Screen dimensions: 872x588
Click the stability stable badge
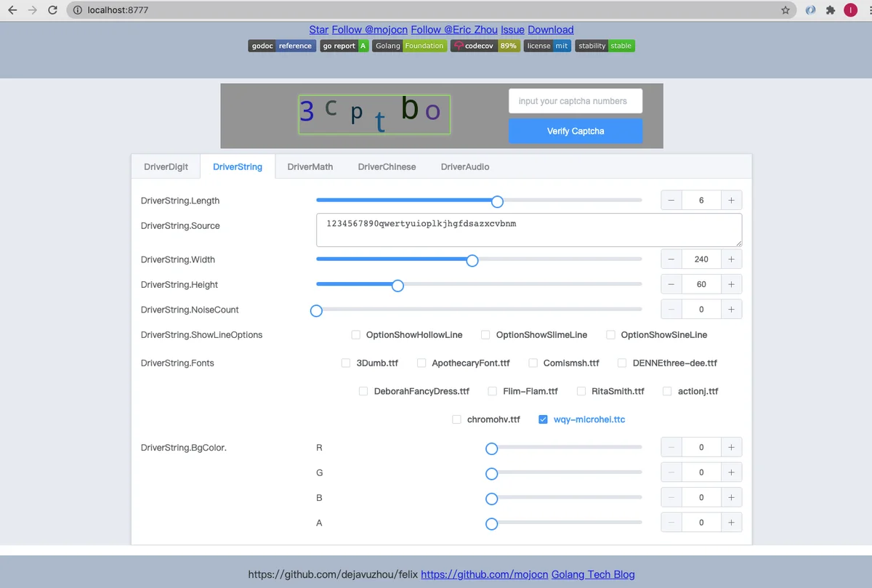coord(605,46)
